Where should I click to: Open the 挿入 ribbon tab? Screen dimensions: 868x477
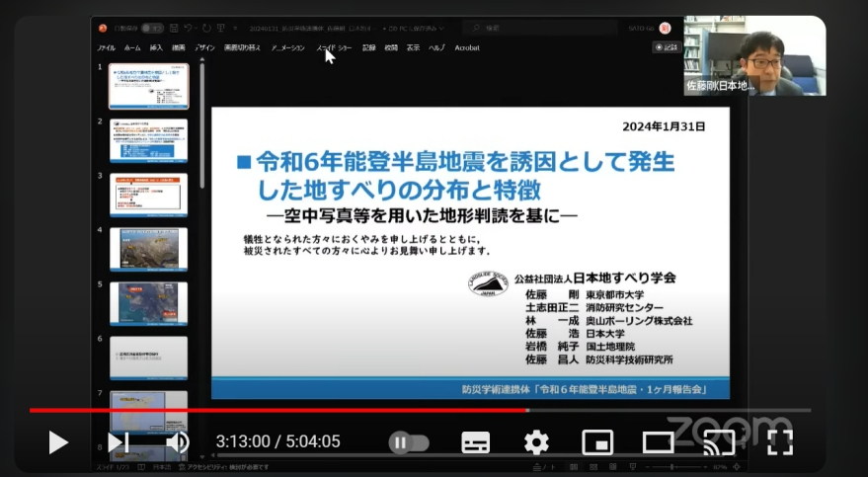click(156, 48)
